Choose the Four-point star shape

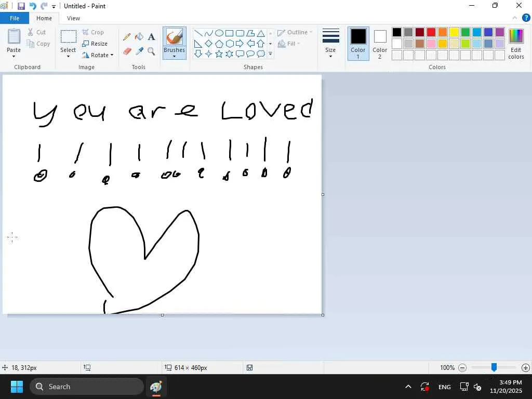[x=209, y=54]
